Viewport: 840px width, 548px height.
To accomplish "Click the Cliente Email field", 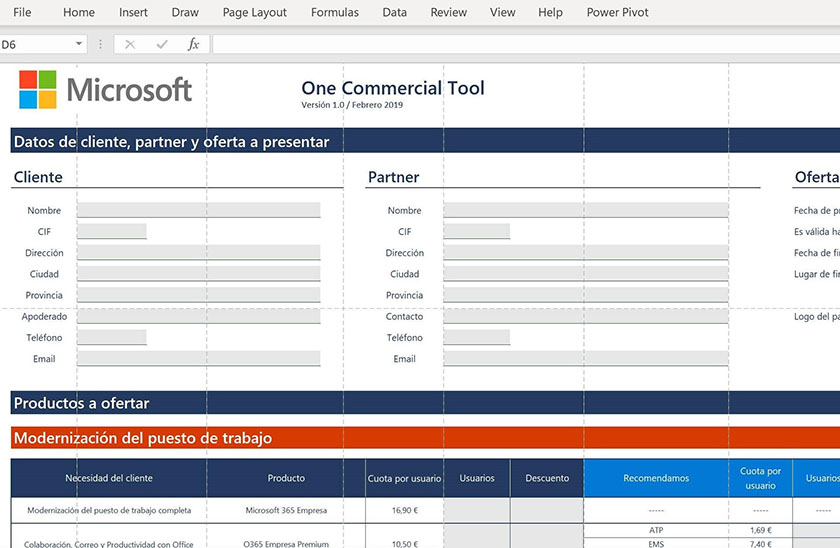I will (199, 358).
